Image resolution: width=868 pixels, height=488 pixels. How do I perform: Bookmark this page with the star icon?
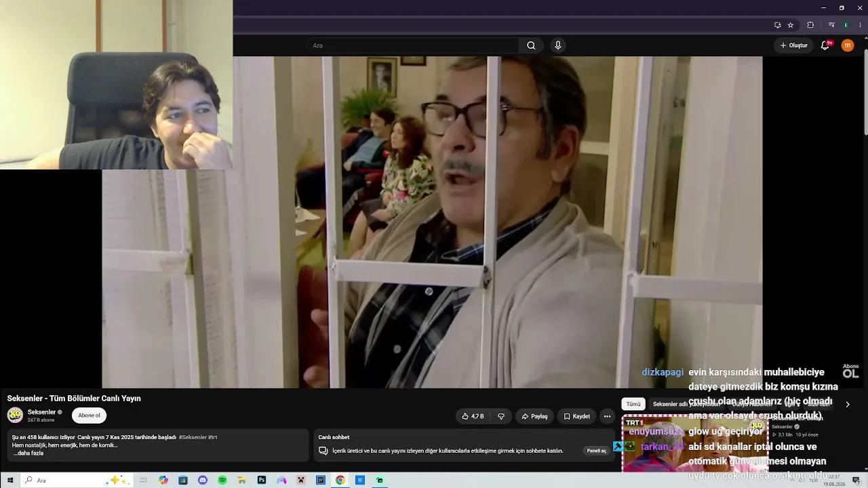pos(791,25)
